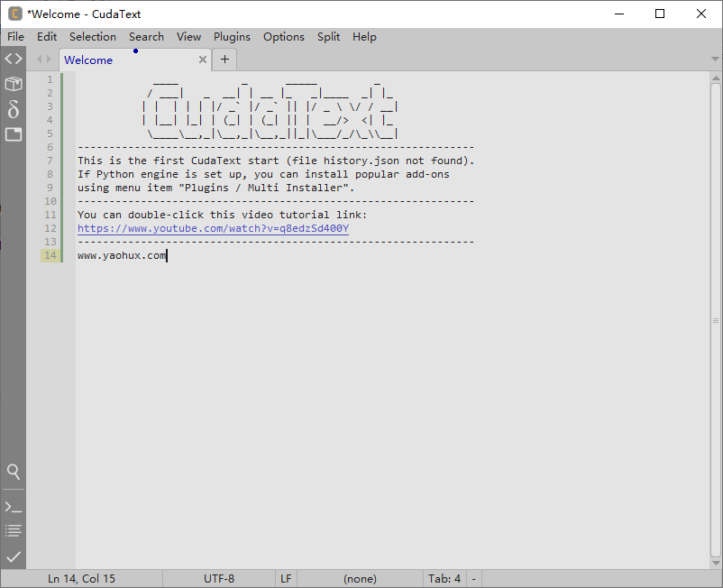This screenshot has width=723, height=588.
Task: Open the Snippets delta panel icon
Action: coord(13,109)
